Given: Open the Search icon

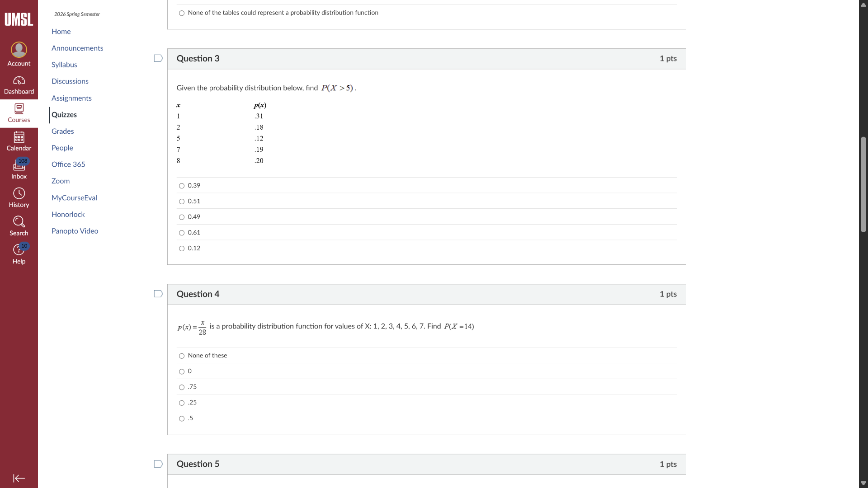Looking at the screenshot, I should point(19,225).
